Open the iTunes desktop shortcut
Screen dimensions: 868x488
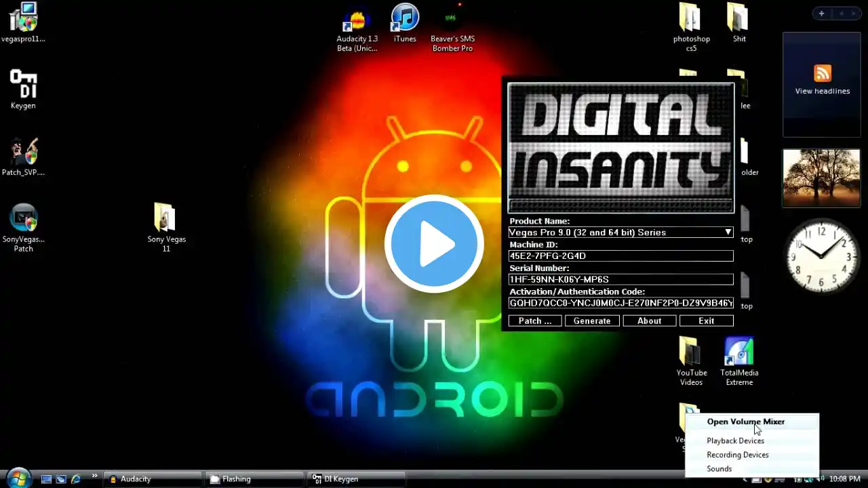405,24
